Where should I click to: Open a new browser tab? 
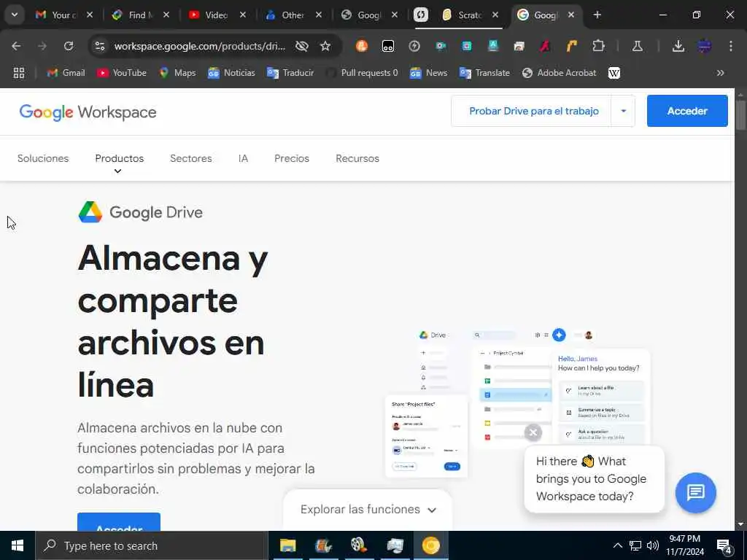pos(597,15)
